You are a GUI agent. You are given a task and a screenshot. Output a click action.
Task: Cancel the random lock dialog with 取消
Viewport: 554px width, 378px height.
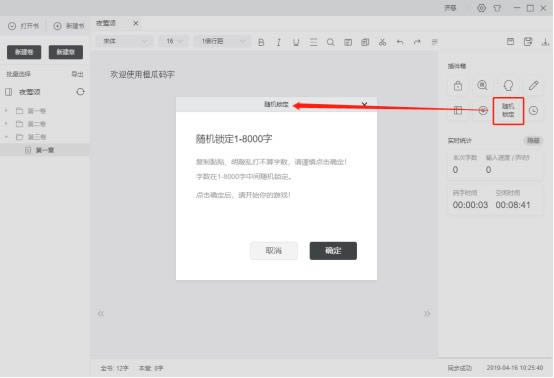(x=274, y=251)
